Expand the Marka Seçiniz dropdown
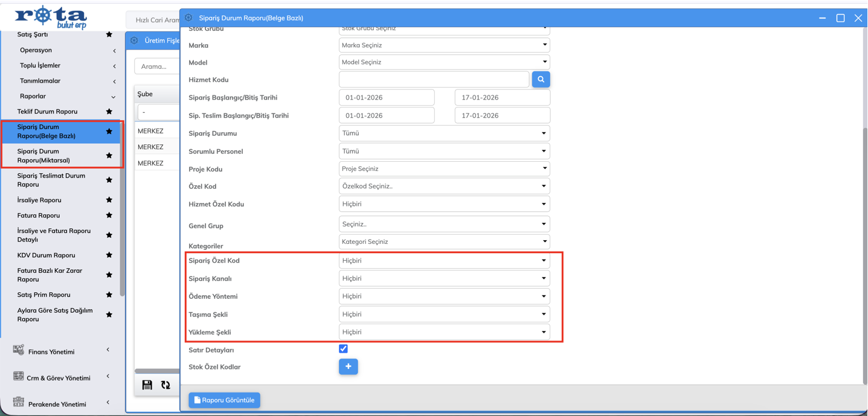The image size is (868, 416). pos(444,45)
